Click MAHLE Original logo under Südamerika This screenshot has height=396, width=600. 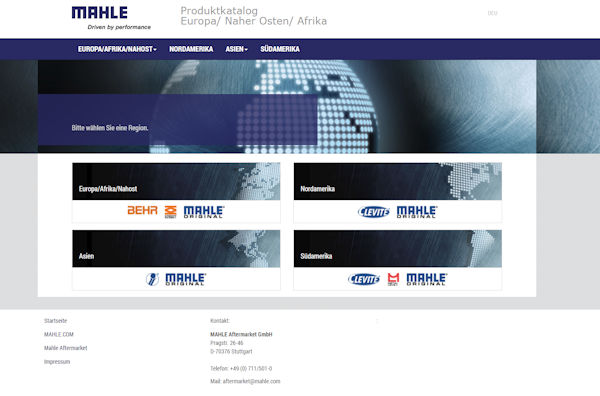(426, 279)
